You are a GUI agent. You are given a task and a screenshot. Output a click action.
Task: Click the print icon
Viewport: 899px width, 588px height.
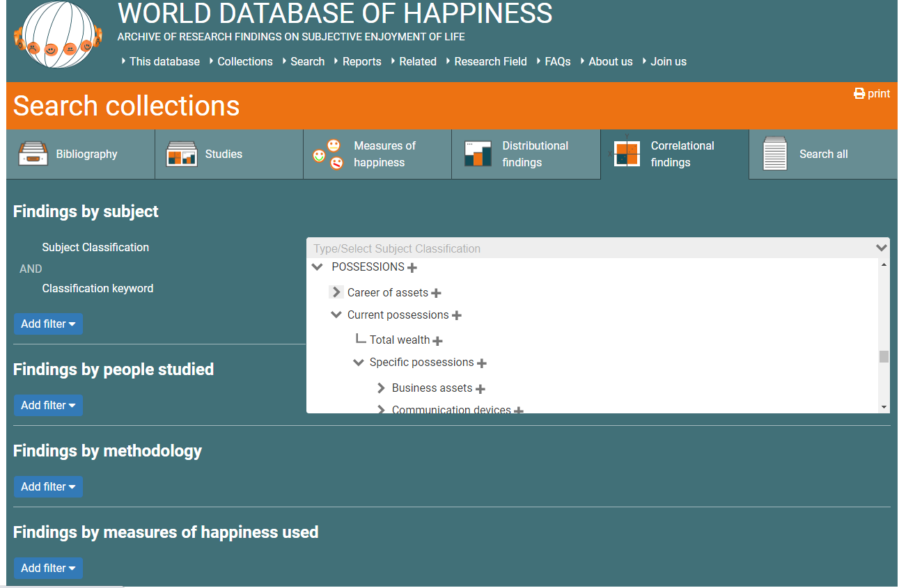(x=859, y=94)
